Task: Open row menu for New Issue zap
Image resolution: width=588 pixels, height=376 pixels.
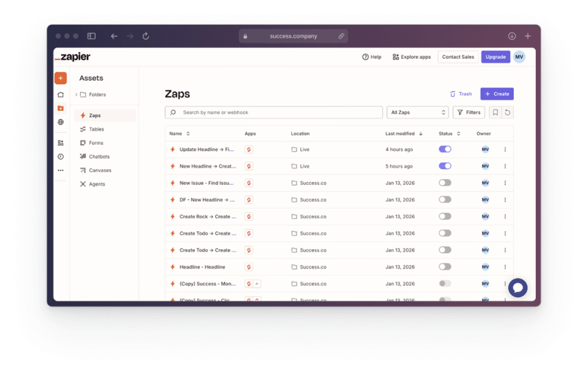Action: coord(505,183)
